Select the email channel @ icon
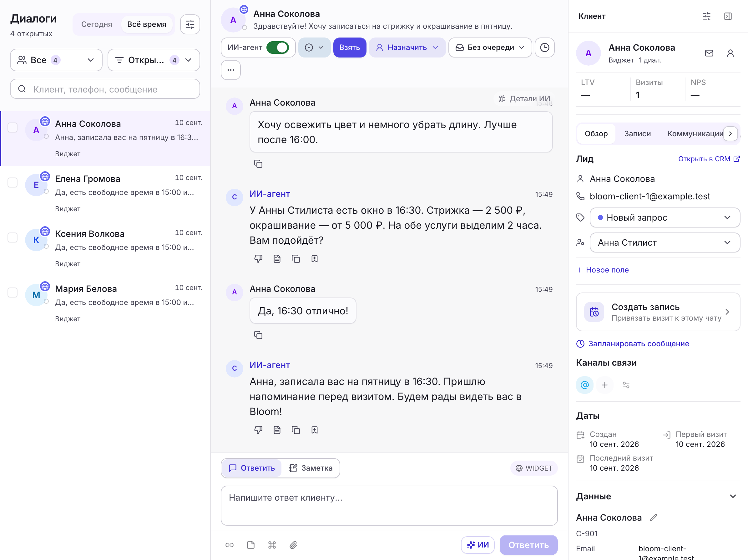The height and width of the screenshot is (560, 748). (585, 385)
